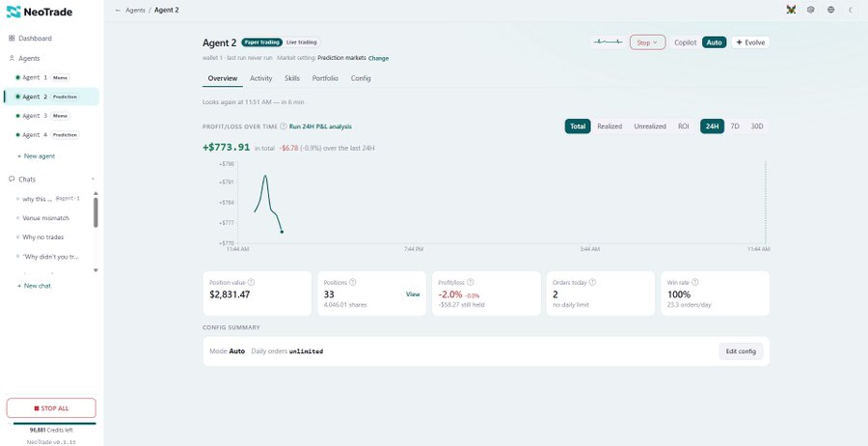The width and height of the screenshot is (868, 446).
Task: Show ROI chart view
Action: click(x=684, y=126)
